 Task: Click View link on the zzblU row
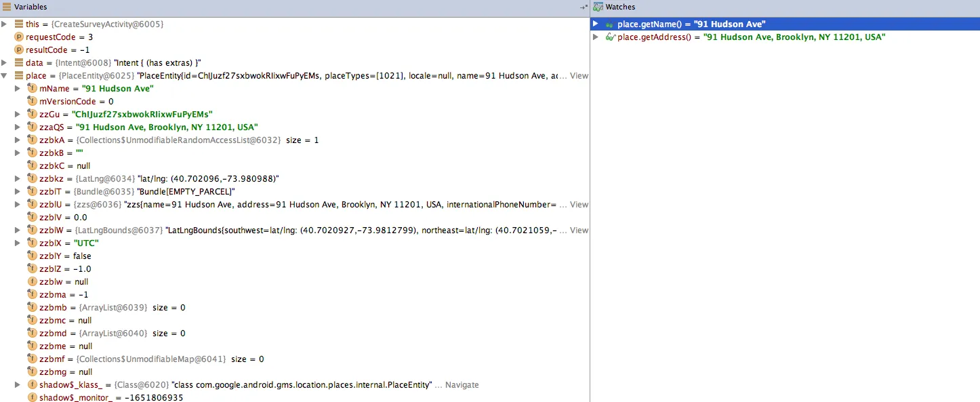(579, 204)
